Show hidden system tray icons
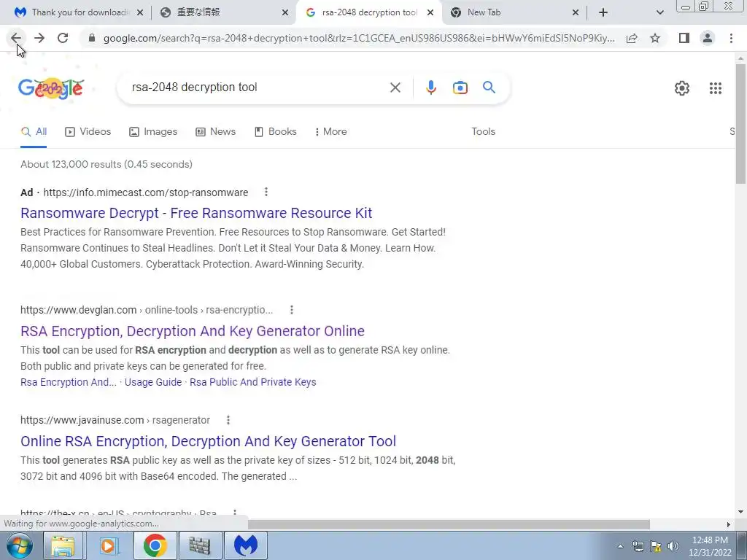 point(620,546)
